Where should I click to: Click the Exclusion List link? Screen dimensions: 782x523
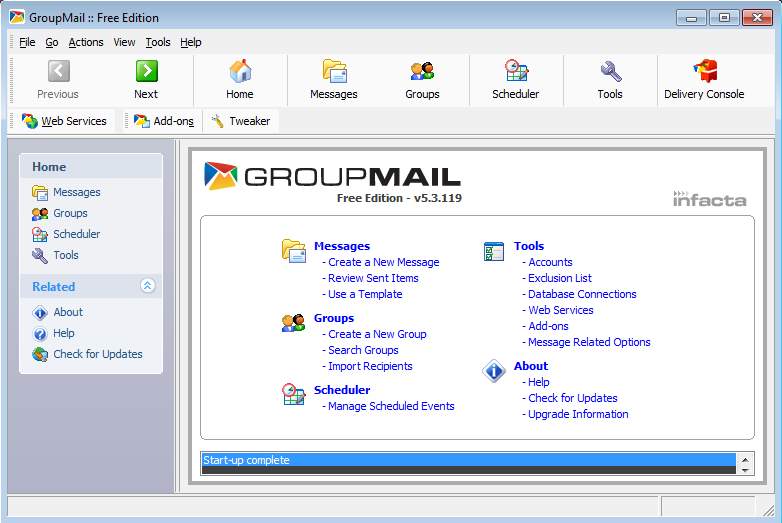coord(560,278)
